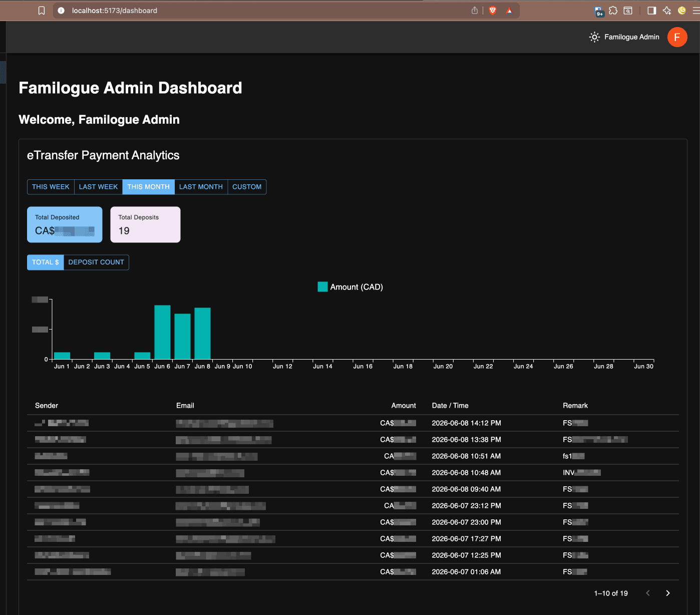The image size is (700, 615).
Task: Open the Leo AI sparkle icon
Action: tap(667, 11)
